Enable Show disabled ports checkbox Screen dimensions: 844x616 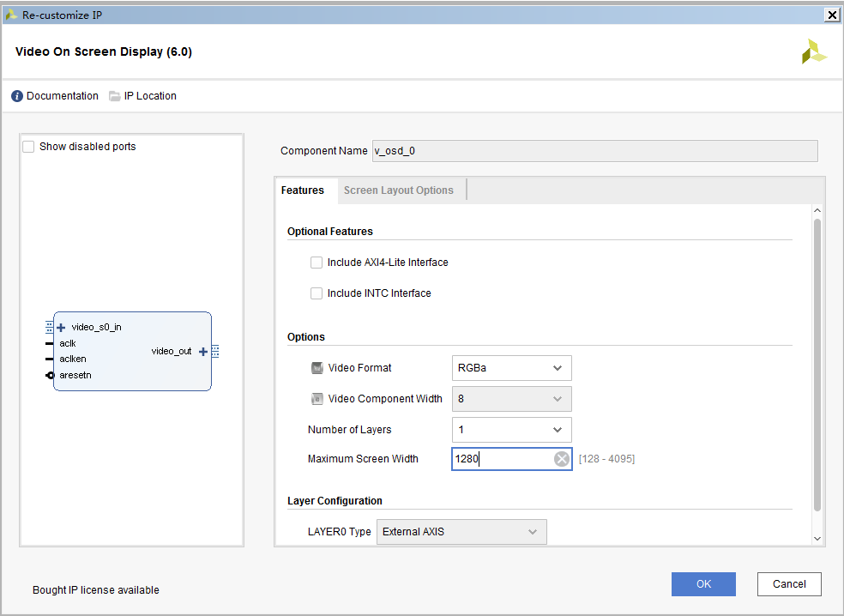pos(28,147)
